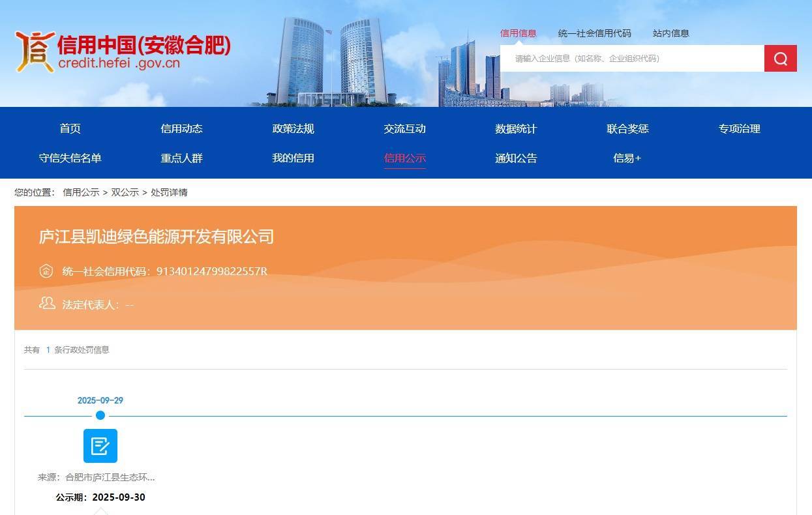Switch to 统一社会信用代码 search mode
The height and width of the screenshot is (515, 812).
coord(593,33)
